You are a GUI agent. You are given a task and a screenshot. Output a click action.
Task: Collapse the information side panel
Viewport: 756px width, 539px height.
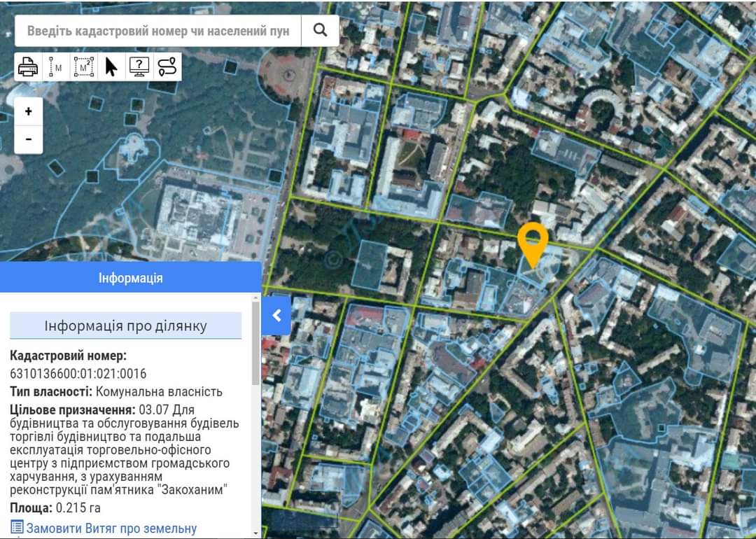(x=276, y=315)
